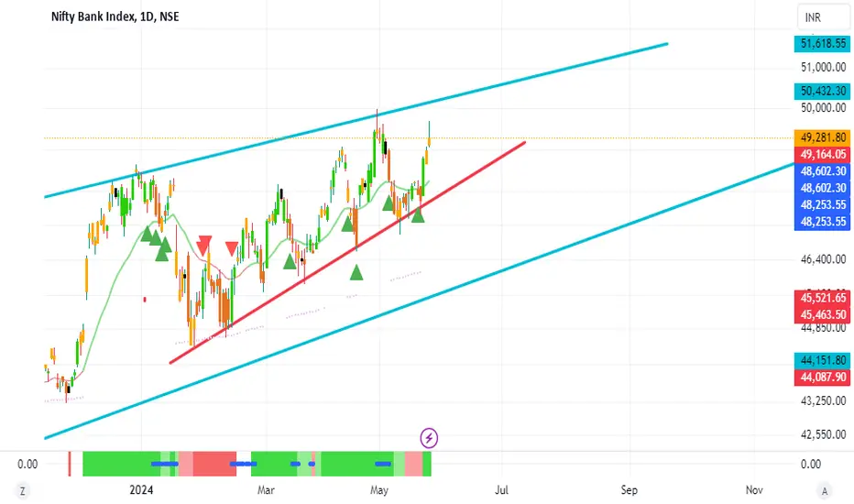Click the red 44,087.90 price label
This screenshot has width=854, height=504.
point(823,377)
